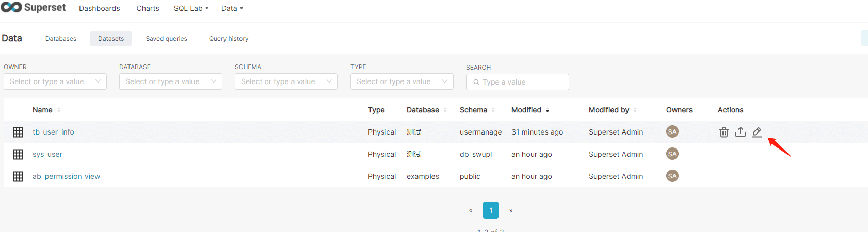Open the Data menu in navbar
Viewport: 868px width, 232px height.
[x=232, y=8]
